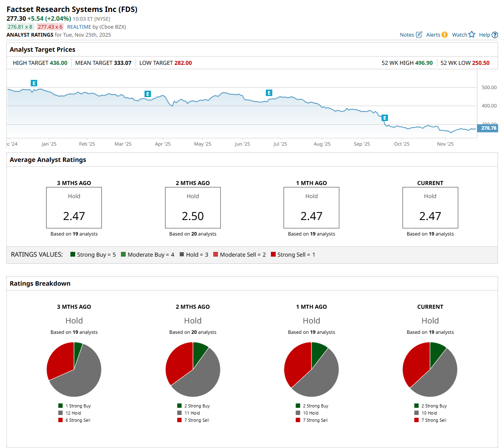The height and width of the screenshot is (448, 500).
Task: Click the earnings marker near Apr '25
Action: [x=148, y=94]
